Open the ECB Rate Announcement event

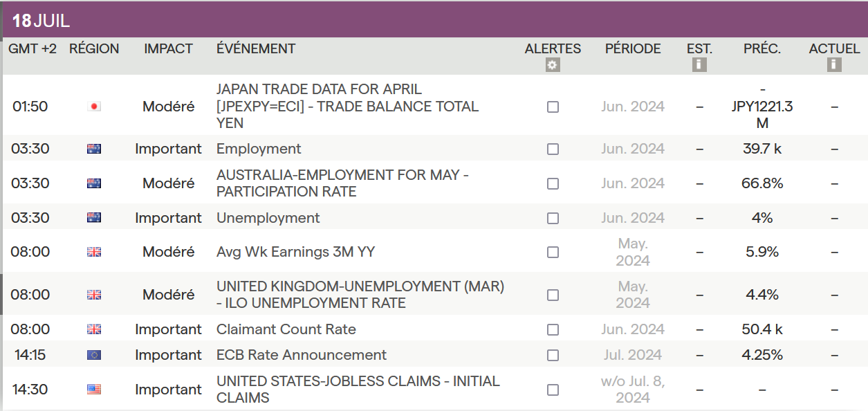(302, 355)
